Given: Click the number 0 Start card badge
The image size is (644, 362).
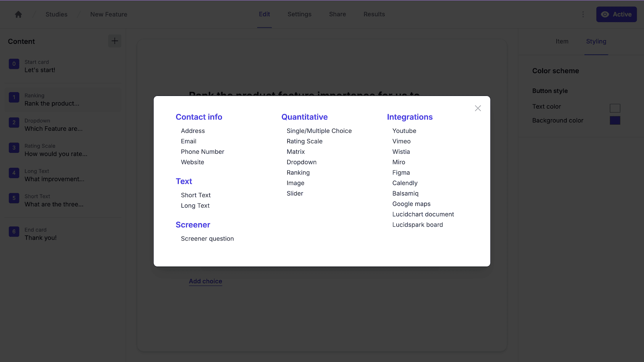Looking at the screenshot, I should [x=14, y=64].
